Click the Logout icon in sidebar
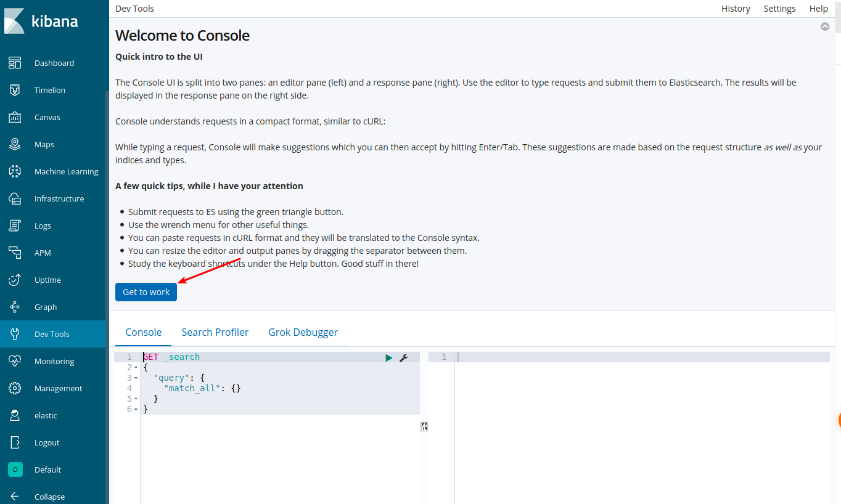 (x=15, y=442)
